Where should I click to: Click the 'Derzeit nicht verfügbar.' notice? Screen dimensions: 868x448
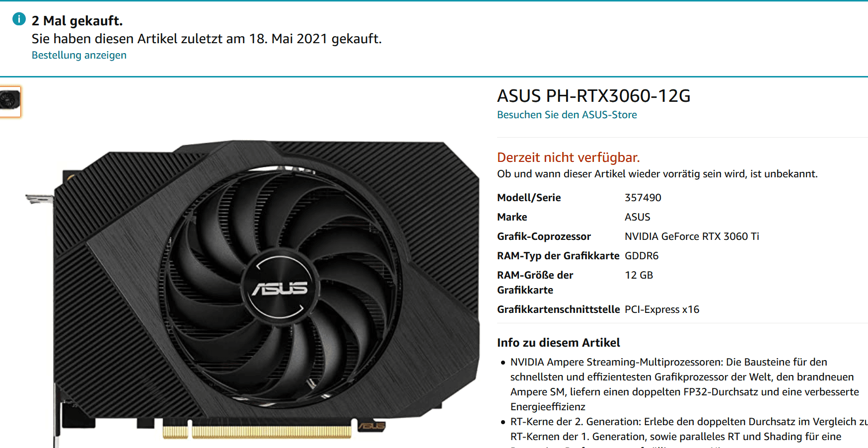tap(568, 157)
